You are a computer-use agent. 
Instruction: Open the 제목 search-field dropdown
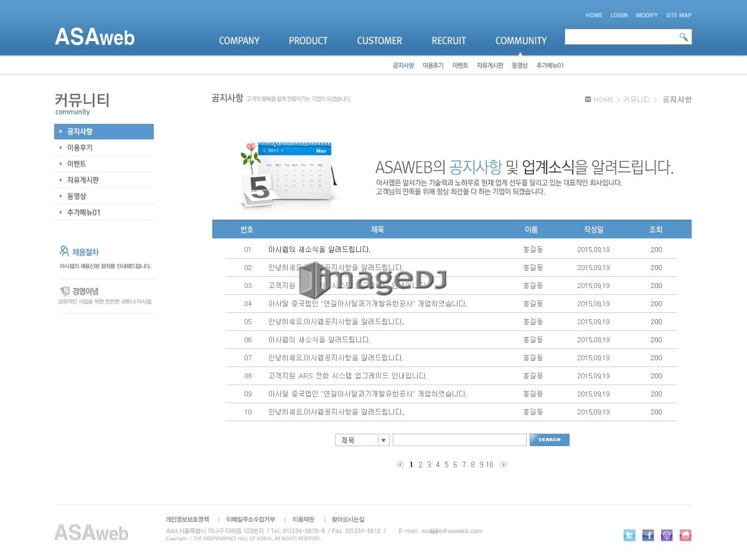(x=362, y=440)
